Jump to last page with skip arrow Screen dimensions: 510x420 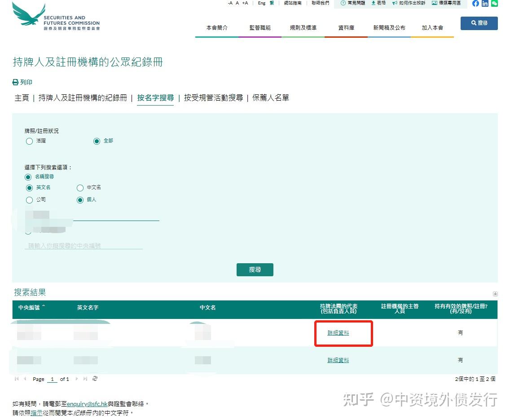(x=84, y=379)
